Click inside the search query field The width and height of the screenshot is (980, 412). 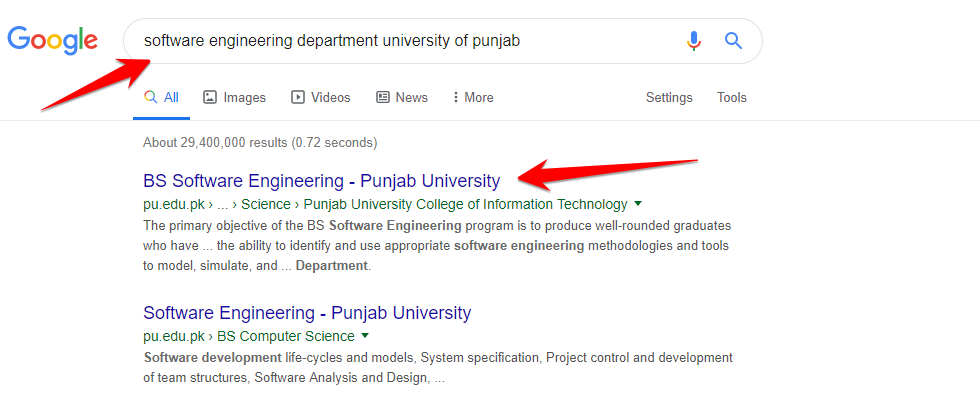coord(400,41)
